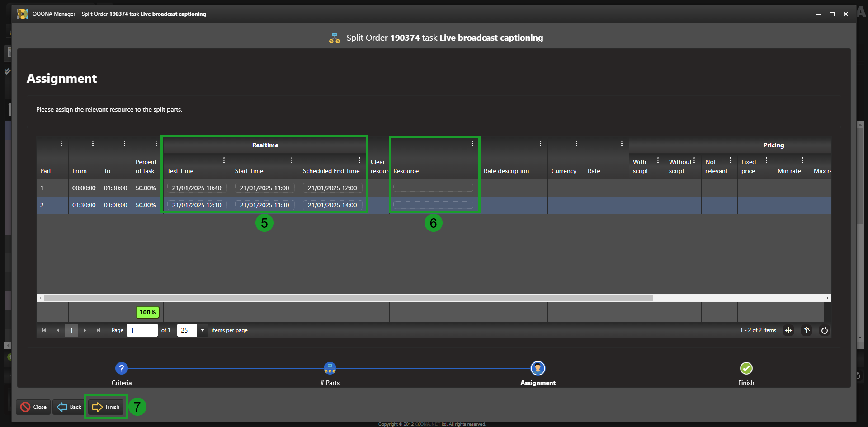Click the Page number input box

click(142, 330)
